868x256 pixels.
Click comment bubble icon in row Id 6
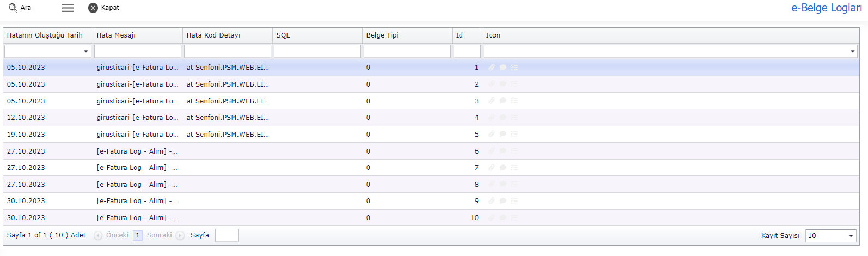point(503,151)
